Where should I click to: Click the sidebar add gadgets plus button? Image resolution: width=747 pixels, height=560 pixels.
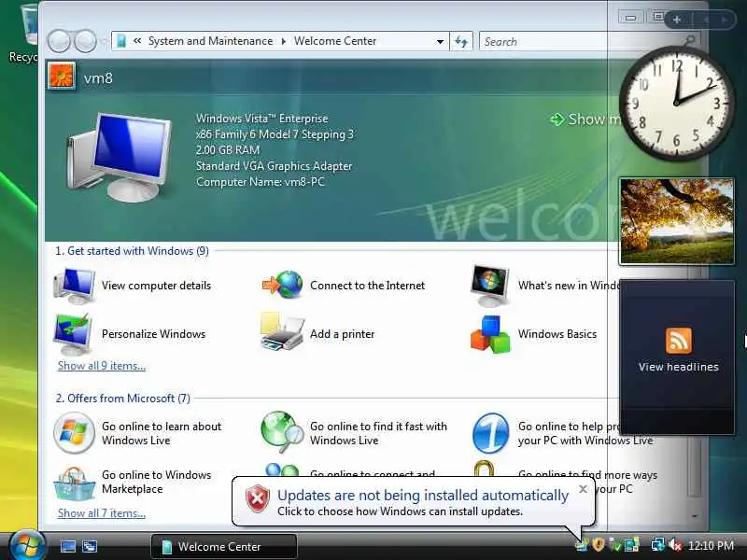point(676,20)
